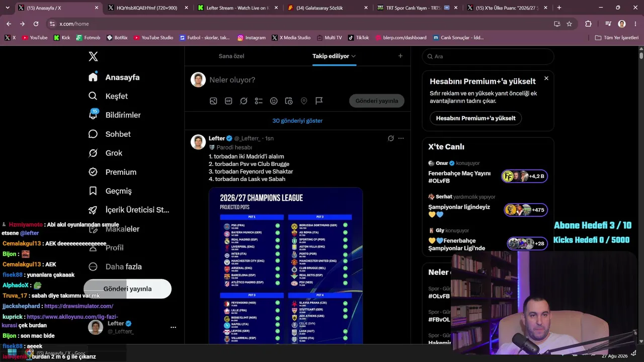Click Grok icon on Lefter's post
The image size is (644, 362).
point(391,138)
